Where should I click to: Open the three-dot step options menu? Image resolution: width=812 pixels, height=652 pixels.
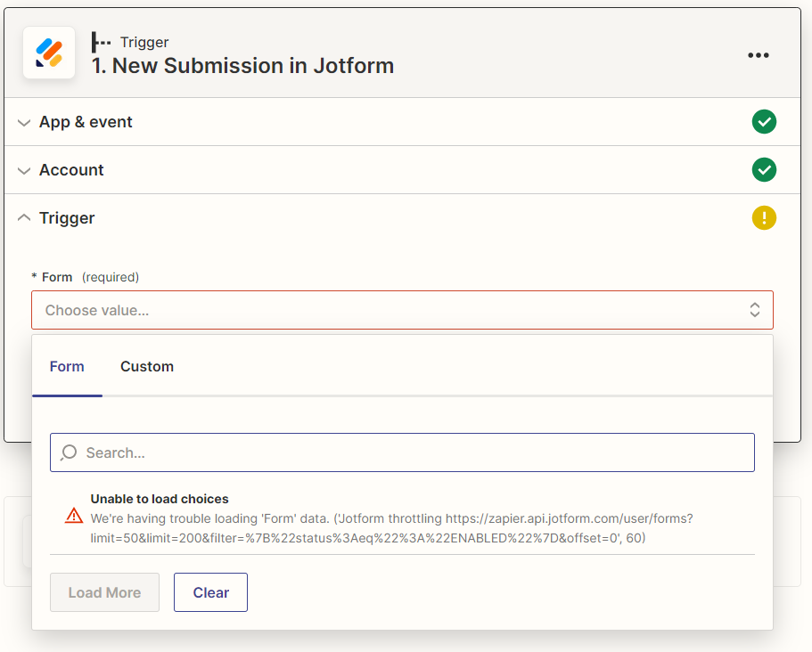click(x=759, y=55)
